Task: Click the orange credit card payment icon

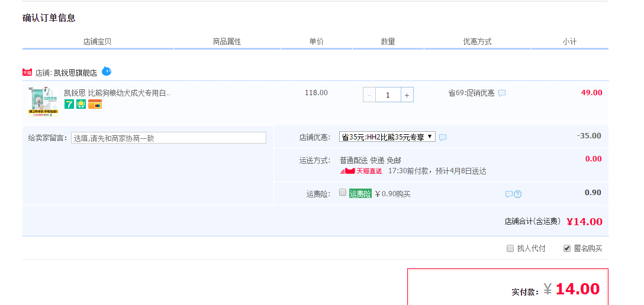Action: click(95, 104)
